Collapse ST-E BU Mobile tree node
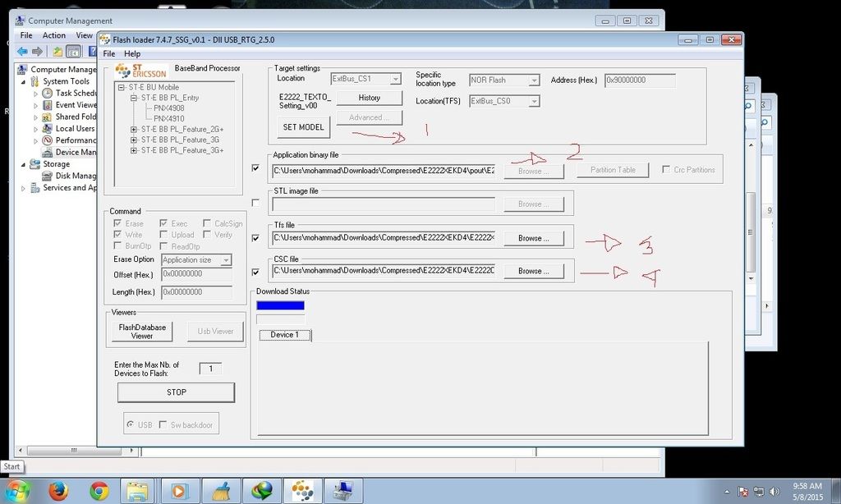Image resolution: width=841 pixels, height=504 pixels. (x=122, y=87)
